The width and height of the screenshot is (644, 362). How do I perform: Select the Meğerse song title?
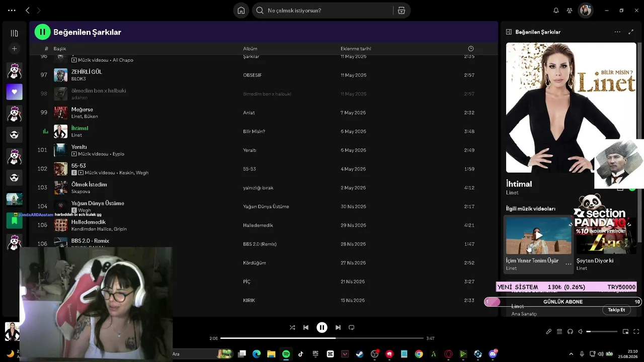tap(82, 109)
